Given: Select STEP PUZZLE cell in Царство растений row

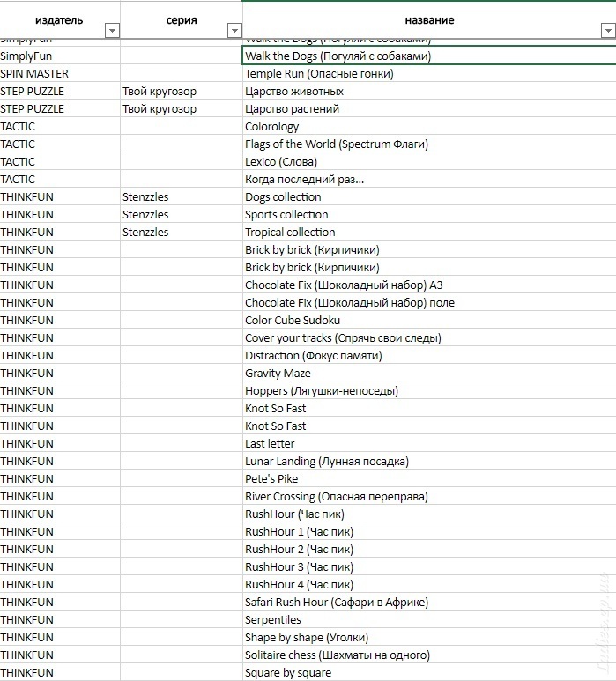Looking at the screenshot, I should 60,109.
